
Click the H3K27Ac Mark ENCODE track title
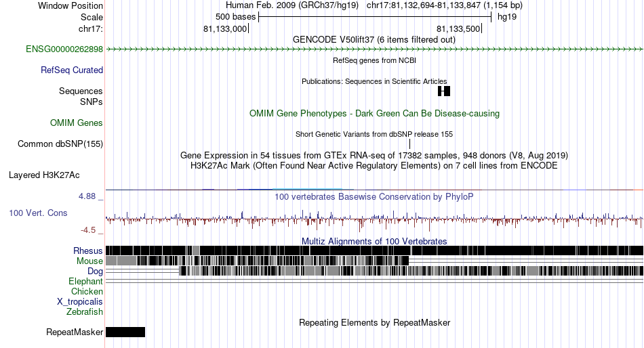(x=374, y=166)
